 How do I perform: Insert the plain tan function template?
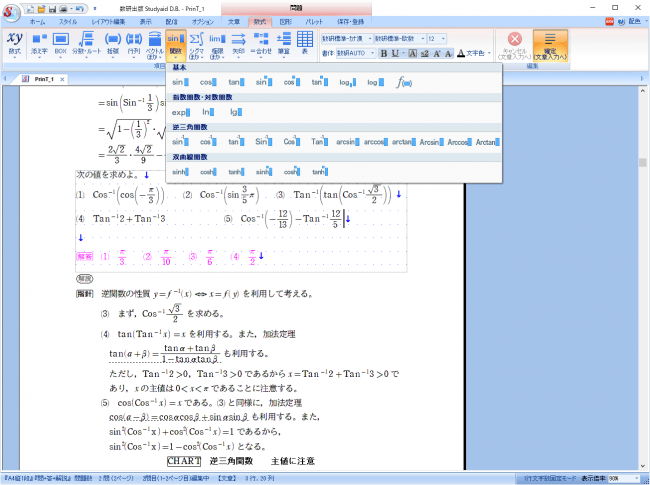pos(236,82)
